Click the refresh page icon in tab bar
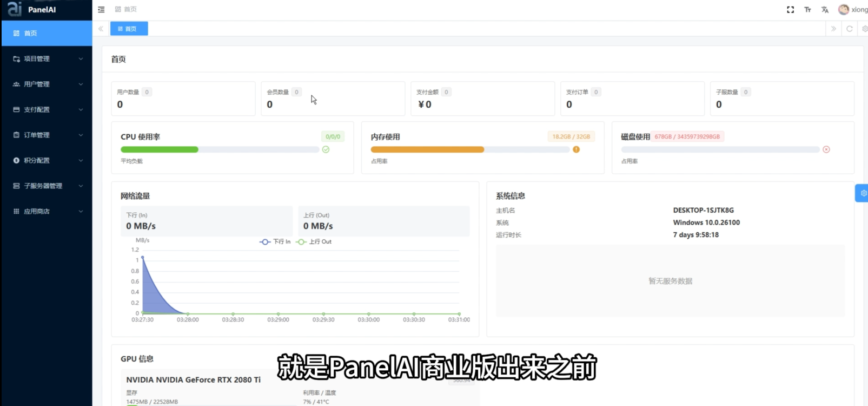Image resolution: width=868 pixels, height=406 pixels. tap(850, 29)
